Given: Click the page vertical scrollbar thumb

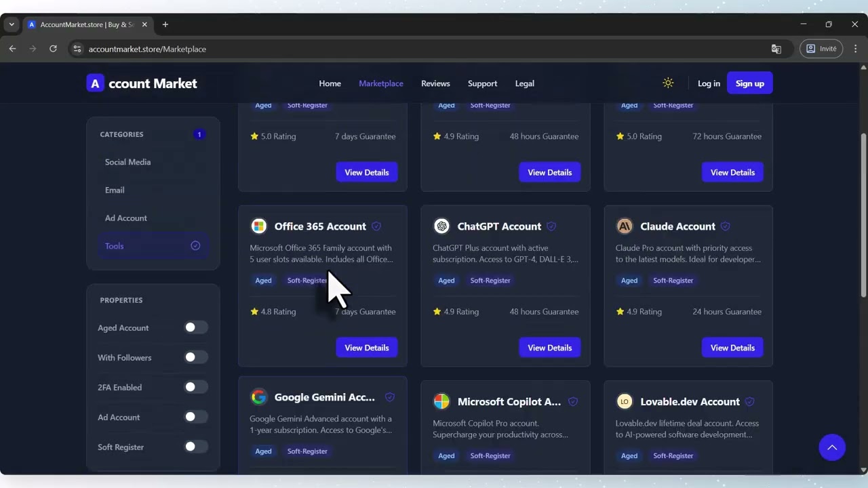Looking at the screenshot, I should click(x=863, y=214).
